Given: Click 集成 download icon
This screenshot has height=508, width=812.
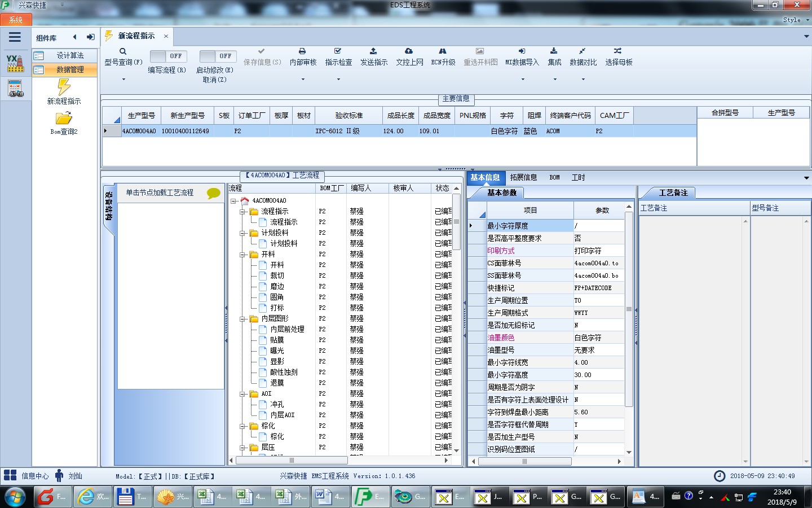Looking at the screenshot, I should 554,51.
